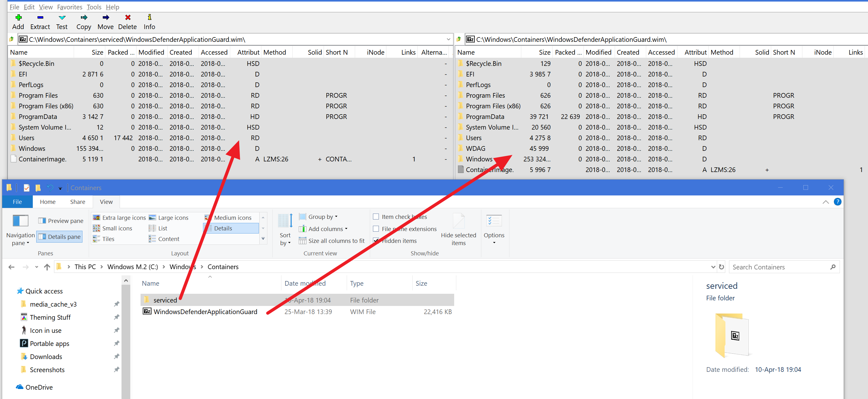Screen dimensions: 868x399
Task: Select Small icons layout
Action: pos(112,228)
